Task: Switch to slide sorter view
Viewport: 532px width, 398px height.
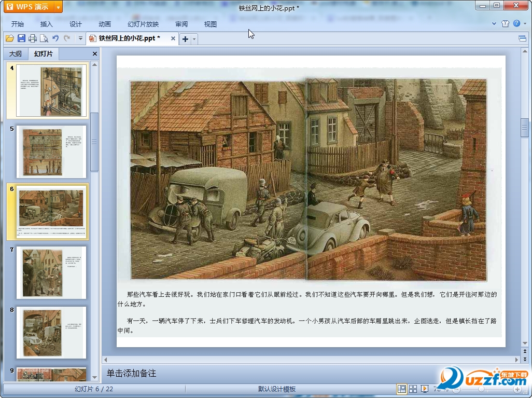Action: coord(413,389)
